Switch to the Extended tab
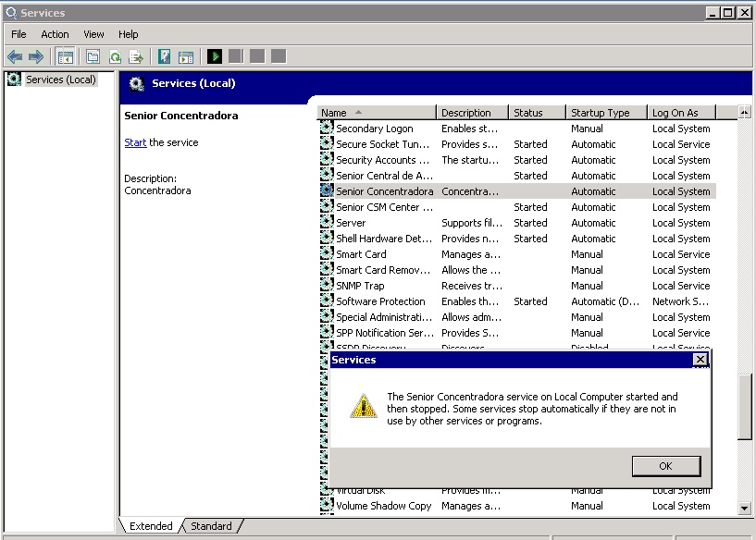Image resolution: width=756 pixels, height=540 pixels. click(151, 526)
